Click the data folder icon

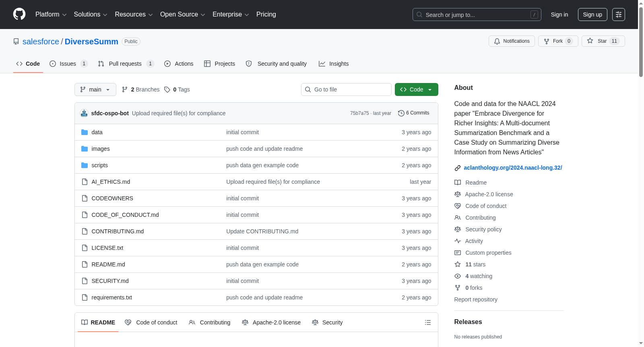(85, 132)
